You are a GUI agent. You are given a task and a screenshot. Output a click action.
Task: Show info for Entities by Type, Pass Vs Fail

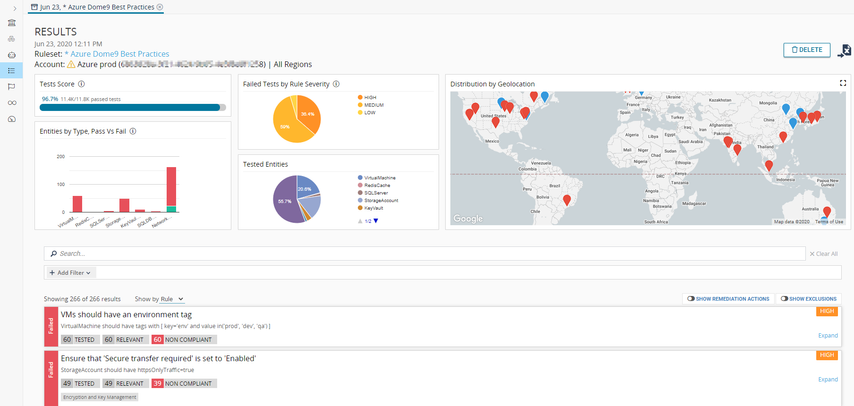tap(133, 131)
